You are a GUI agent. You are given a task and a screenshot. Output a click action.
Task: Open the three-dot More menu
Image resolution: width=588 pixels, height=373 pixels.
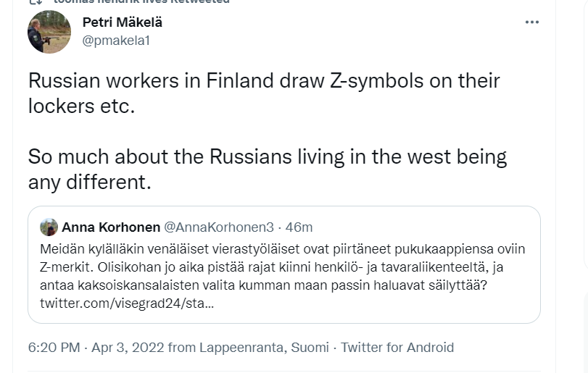[x=531, y=22]
